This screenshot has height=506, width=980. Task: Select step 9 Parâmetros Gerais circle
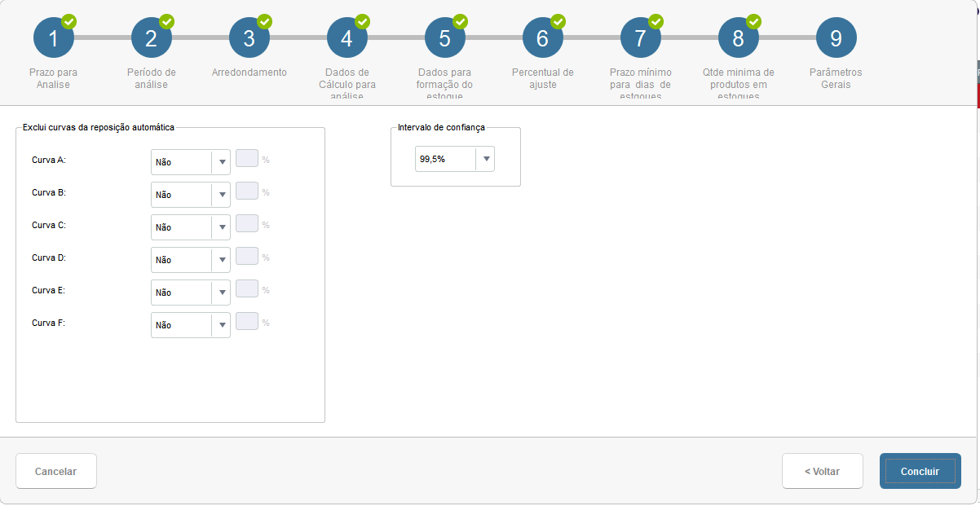pyautogui.click(x=837, y=37)
